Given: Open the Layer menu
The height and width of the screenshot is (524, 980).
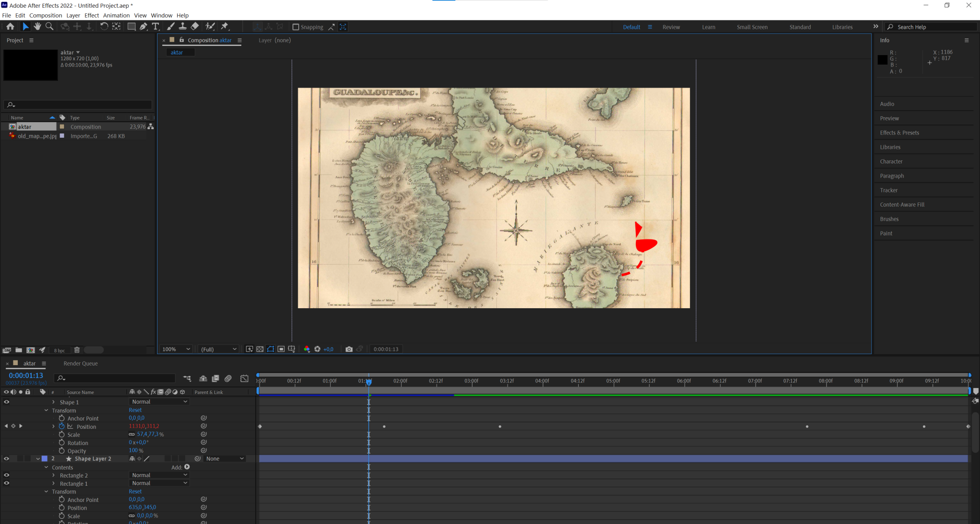Looking at the screenshot, I should 73,15.
